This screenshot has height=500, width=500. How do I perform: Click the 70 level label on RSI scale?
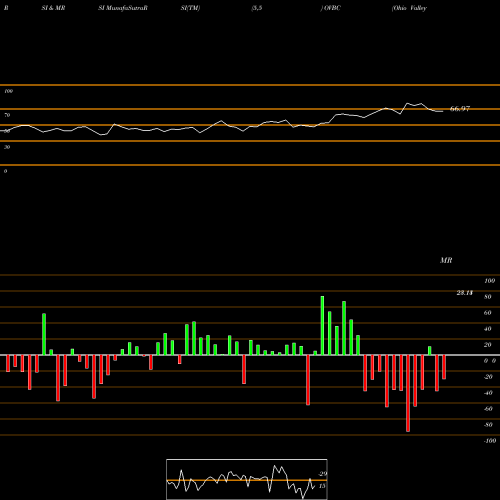coord(7,115)
